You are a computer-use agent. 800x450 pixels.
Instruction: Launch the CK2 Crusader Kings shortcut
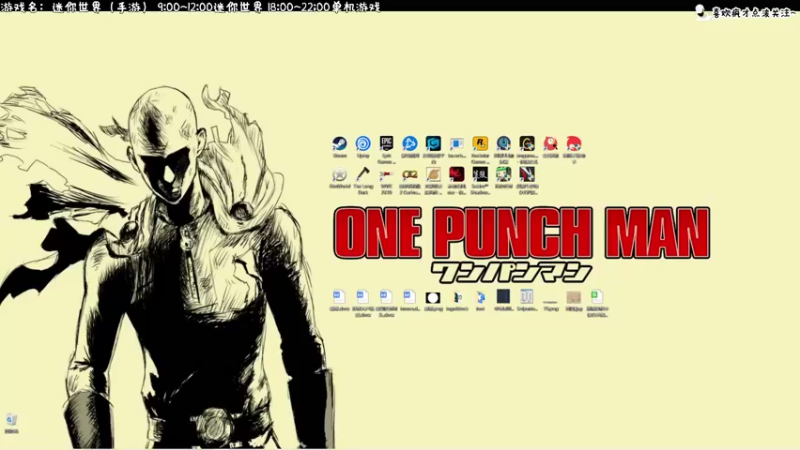(410, 174)
